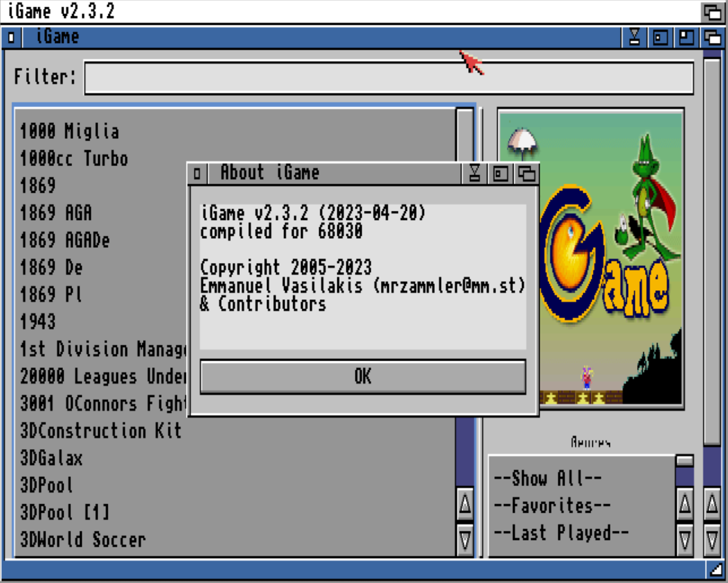Click About iGame zoom gadget

tap(501, 173)
